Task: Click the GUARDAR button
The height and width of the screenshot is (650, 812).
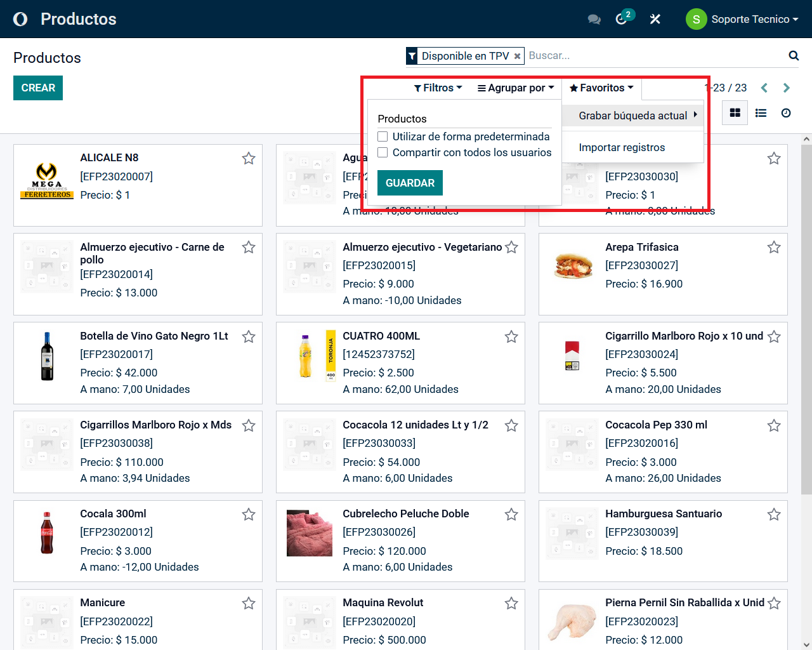Action: click(410, 183)
